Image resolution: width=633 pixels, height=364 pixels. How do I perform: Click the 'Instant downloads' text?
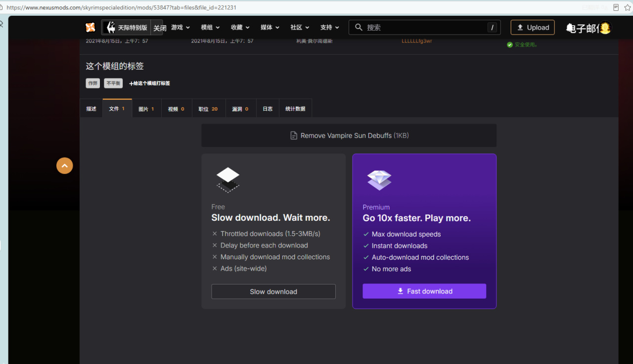[400, 246]
